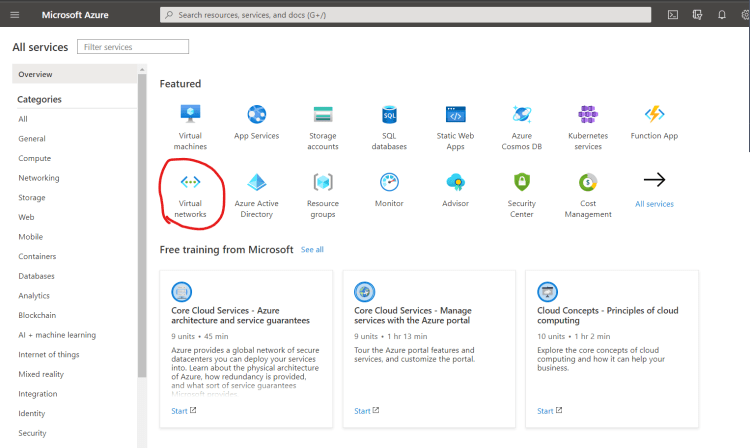Click See all training link
Image resolution: width=750 pixels, height=448 pixels.
tap(312, 250)
